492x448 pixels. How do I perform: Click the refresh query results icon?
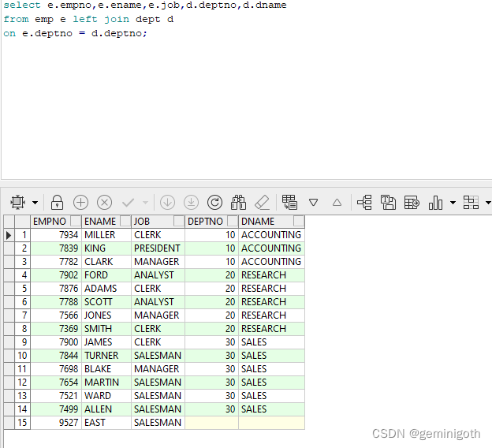[x=215, y=202]
